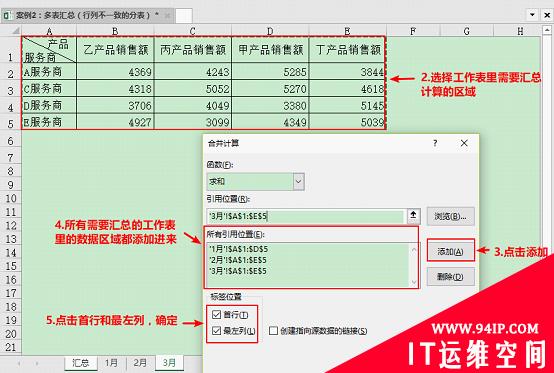Open the window list dropdown arrow at top right

pos(532,15)
